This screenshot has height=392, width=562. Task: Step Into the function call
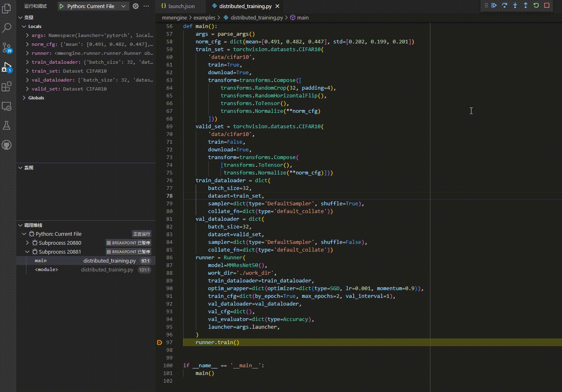(515, 6)
